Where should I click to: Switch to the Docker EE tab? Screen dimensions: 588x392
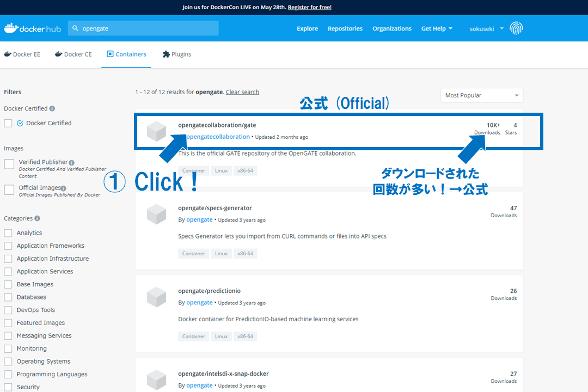[x=22, y=54]
